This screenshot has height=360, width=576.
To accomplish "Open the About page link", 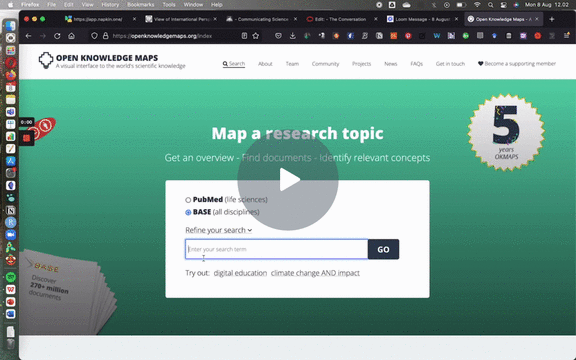I will (x=265, y=64).
